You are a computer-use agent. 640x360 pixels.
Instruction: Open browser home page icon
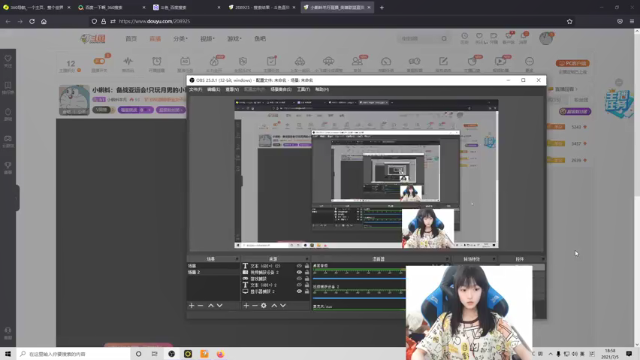[44, 21]
